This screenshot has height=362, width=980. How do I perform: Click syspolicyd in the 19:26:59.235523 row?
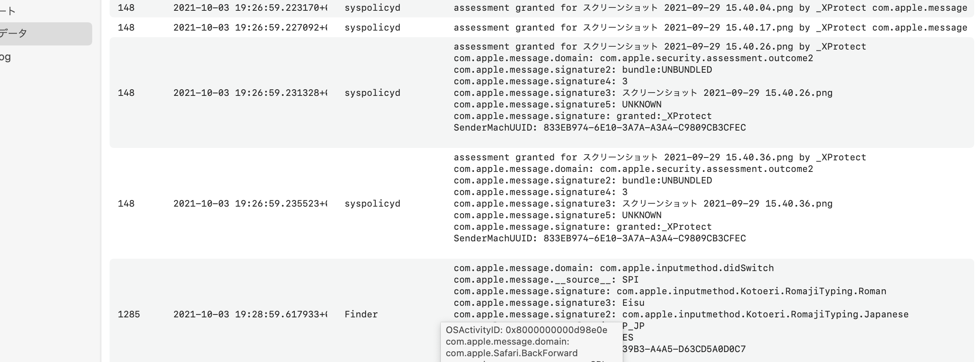pos(372,204)
